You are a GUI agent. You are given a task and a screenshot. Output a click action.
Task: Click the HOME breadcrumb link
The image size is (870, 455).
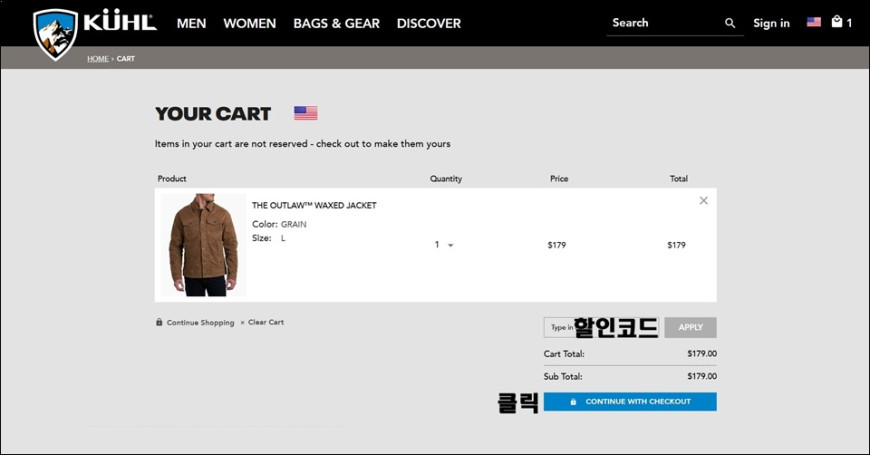[x=98, y=59]
